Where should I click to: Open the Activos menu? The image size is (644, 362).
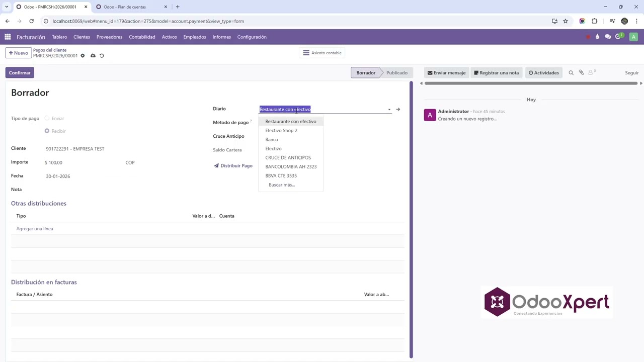169,37
